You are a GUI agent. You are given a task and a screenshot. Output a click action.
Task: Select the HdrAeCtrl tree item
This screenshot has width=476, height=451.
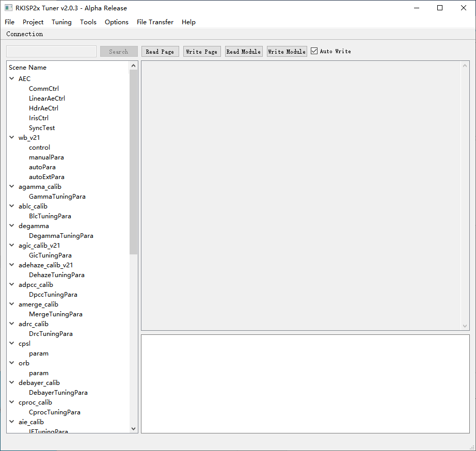43,108
